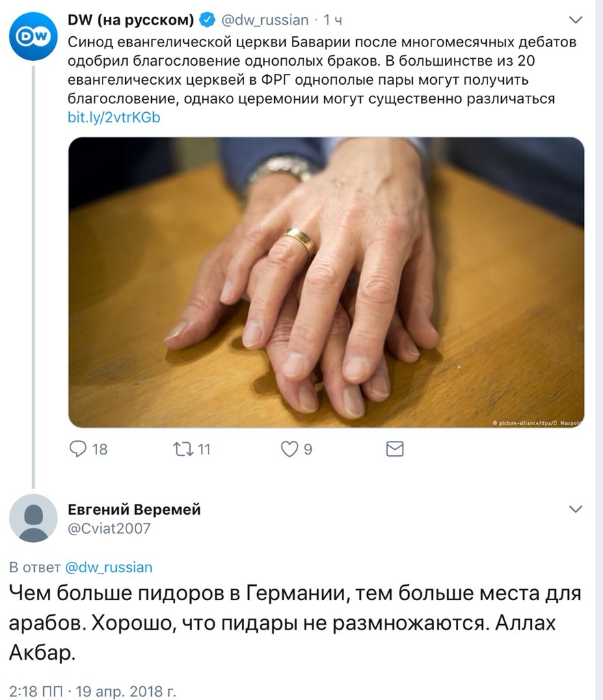Click the retweet count 11
Screen dimensions: 603x700
204,450
